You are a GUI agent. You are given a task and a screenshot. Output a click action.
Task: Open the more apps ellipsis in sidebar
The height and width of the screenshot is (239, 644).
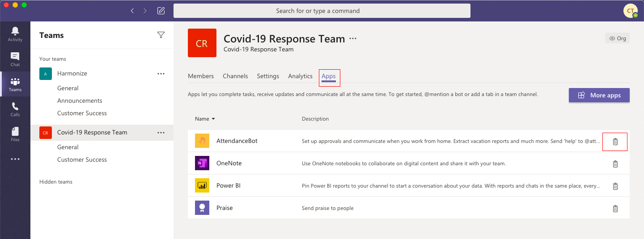15,159
